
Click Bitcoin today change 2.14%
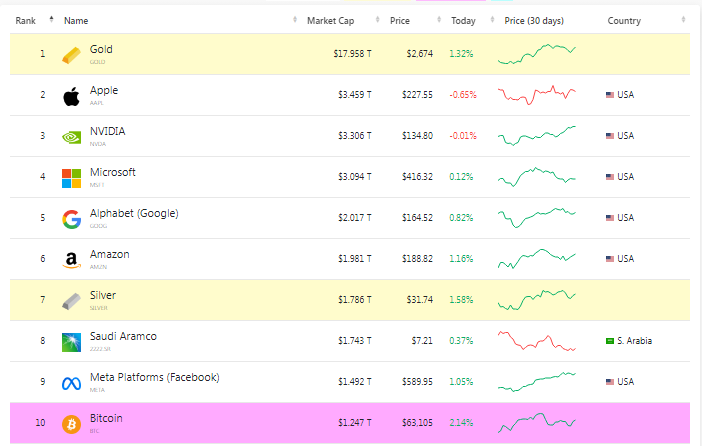coord(461,423)
